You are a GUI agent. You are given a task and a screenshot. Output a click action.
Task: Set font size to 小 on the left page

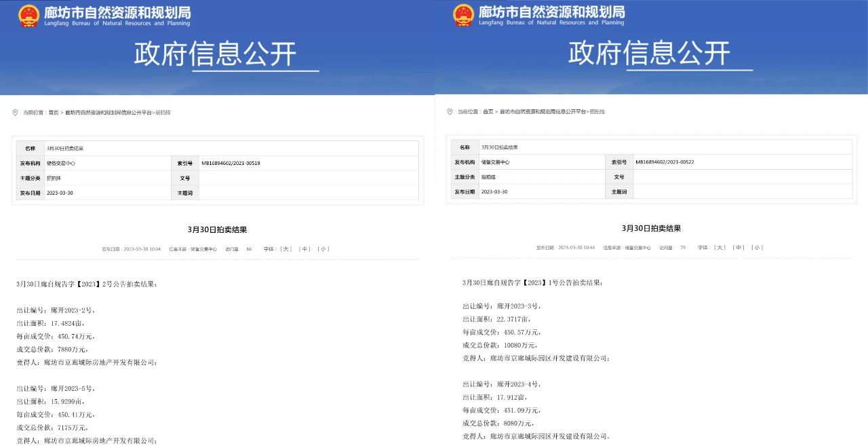coord(323,249)
